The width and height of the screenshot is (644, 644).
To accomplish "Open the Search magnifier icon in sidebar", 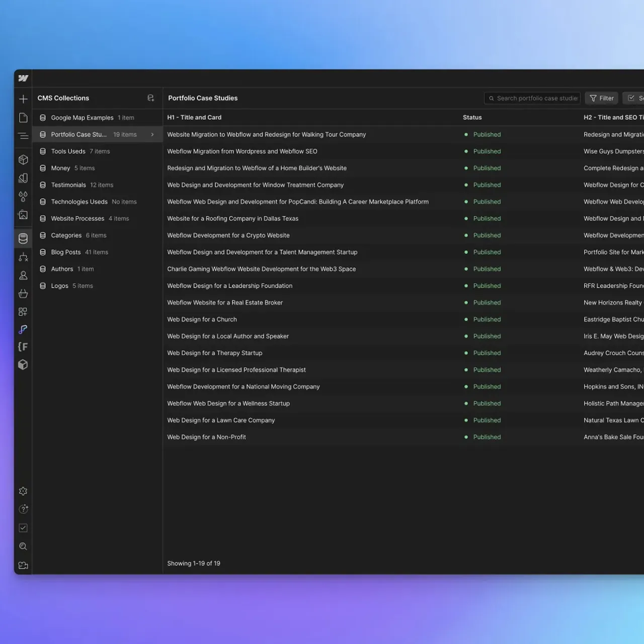I will coord(23,546).
